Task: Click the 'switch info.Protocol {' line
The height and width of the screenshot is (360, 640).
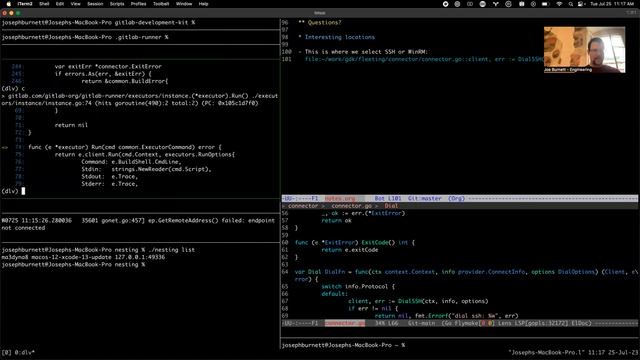Action: [358, 287]
